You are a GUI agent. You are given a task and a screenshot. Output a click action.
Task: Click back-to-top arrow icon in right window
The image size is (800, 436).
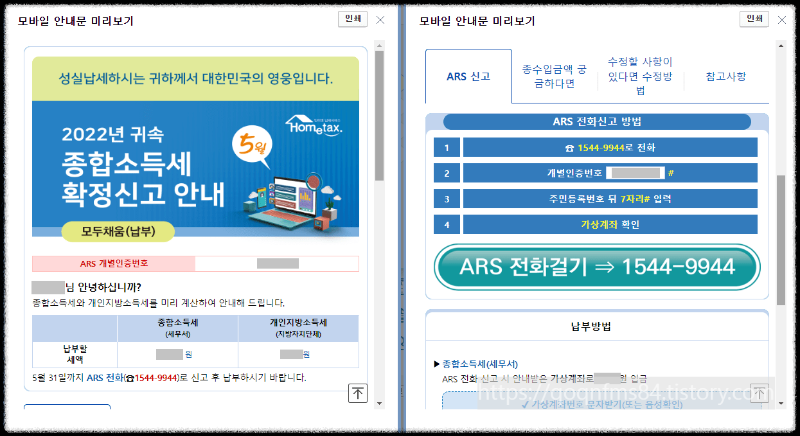[x=759, y=393]
